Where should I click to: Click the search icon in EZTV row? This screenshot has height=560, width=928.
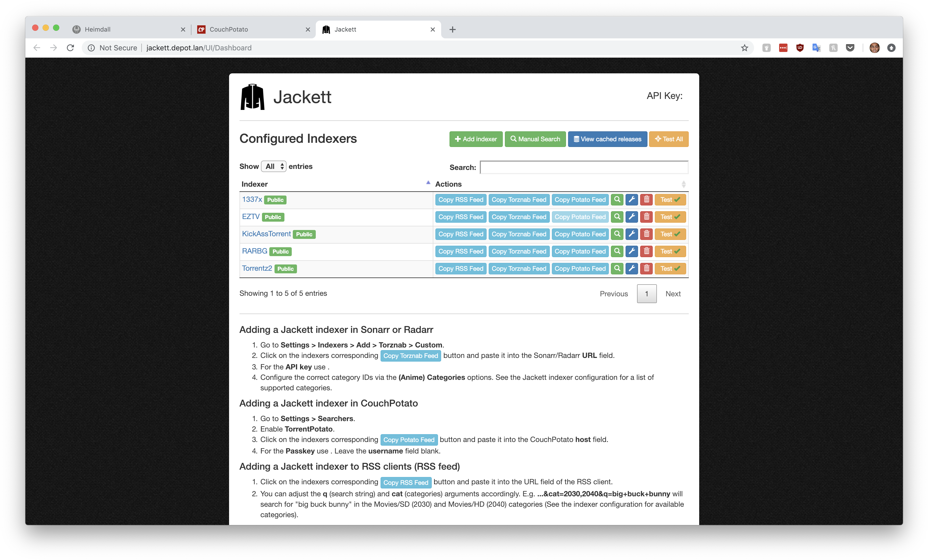coord(617,217)
